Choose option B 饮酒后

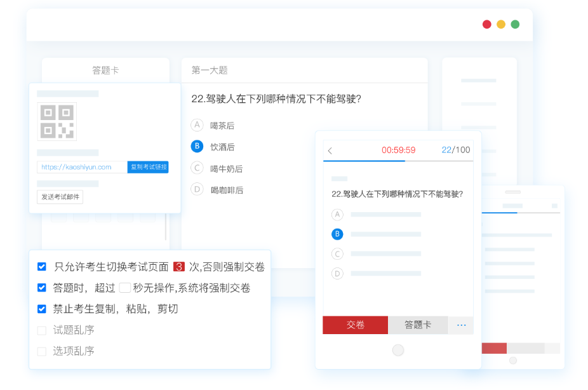(197, 147)
